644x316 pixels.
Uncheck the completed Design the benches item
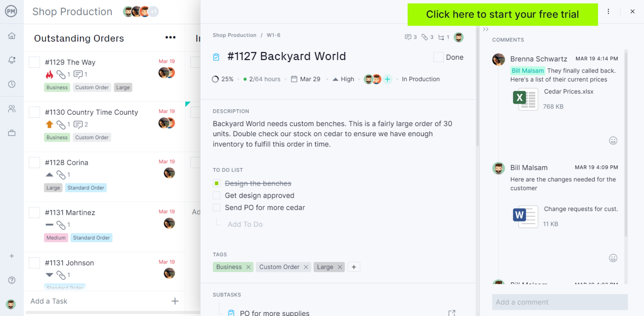(x=217, y=183)
